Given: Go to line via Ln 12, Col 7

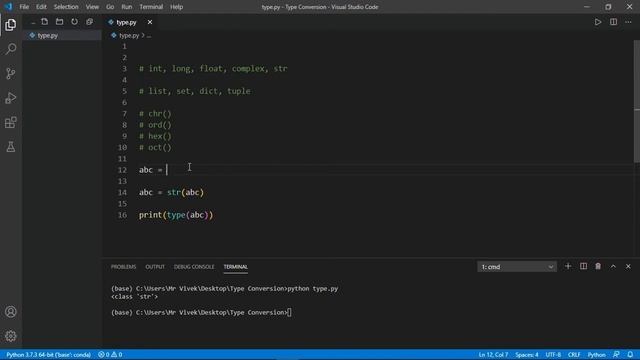Looking at the screenshot, I should coord(493,355).
